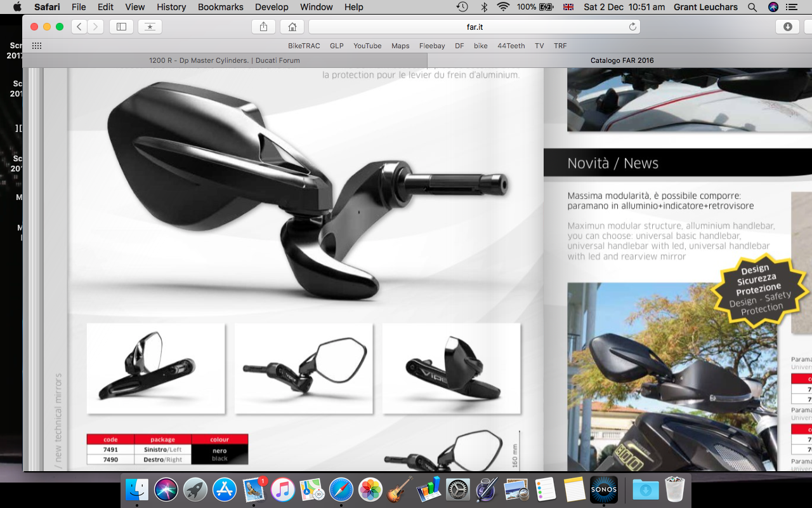Click the Safari back navigation arrow
The image size is (812, 508).
coord(79,27)
